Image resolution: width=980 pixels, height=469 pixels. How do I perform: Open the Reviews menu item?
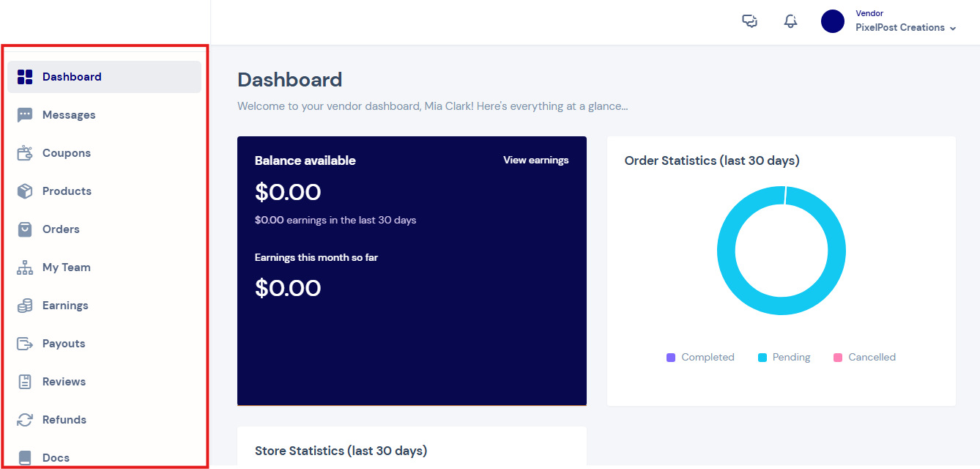pyautogui.click(x=104, y=382)
